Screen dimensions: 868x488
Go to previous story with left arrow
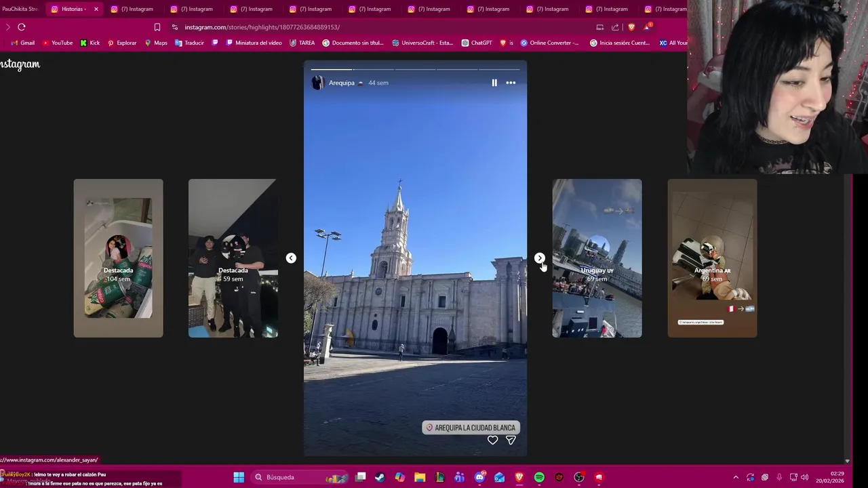(291, 258)
